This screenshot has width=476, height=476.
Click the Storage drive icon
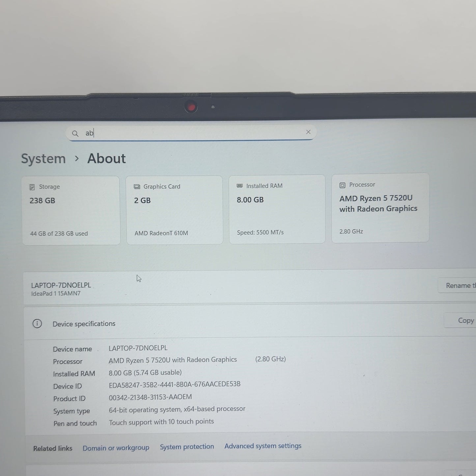[32, 187]
